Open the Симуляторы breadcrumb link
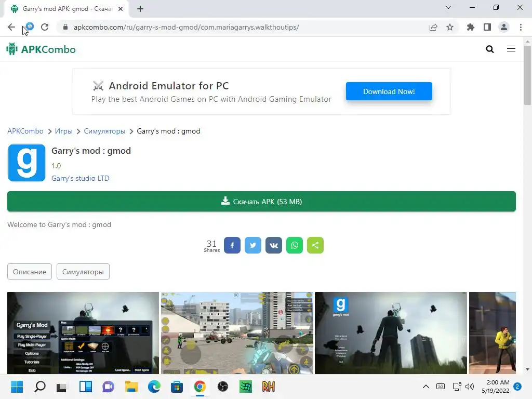Image resolution: width=532 pixels, height=399 pixels. (x=104, y=131)
